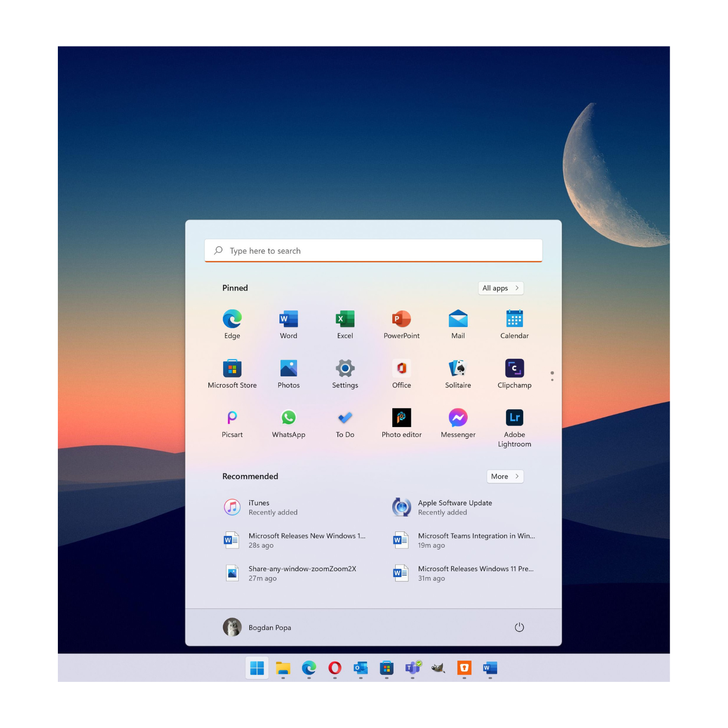Launch Excel from the pinned apps
This screenshot has height=728, width=728.
pos(345,324)
